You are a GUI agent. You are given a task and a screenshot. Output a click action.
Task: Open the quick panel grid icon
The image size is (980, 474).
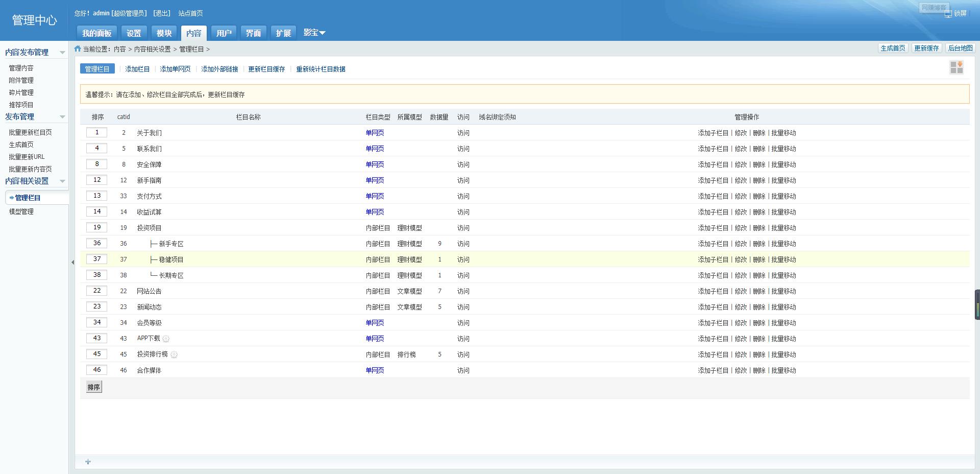tap(957, 67)
